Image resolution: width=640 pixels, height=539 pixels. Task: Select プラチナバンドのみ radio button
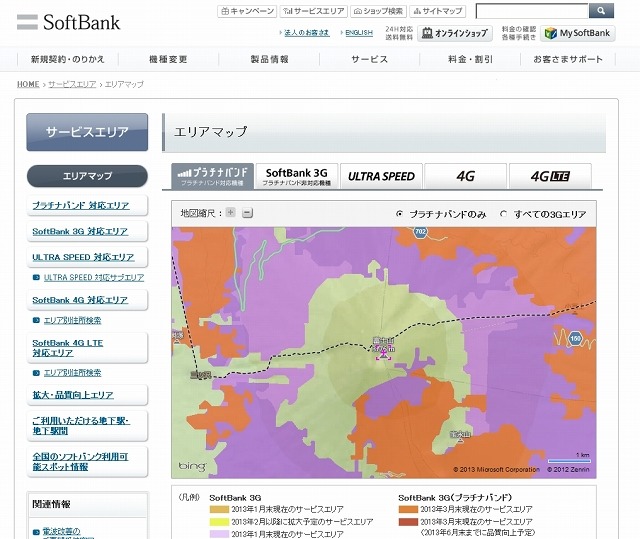click(399, 213)
